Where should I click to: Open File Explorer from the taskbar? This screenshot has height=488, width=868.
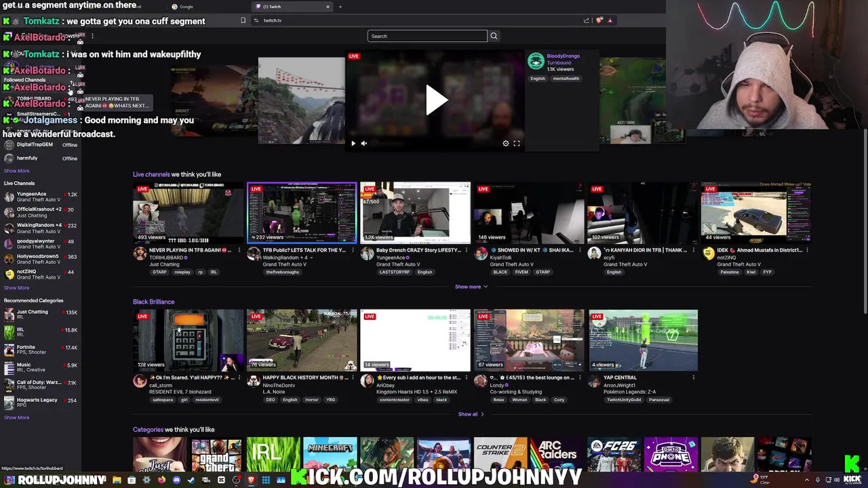117,480
